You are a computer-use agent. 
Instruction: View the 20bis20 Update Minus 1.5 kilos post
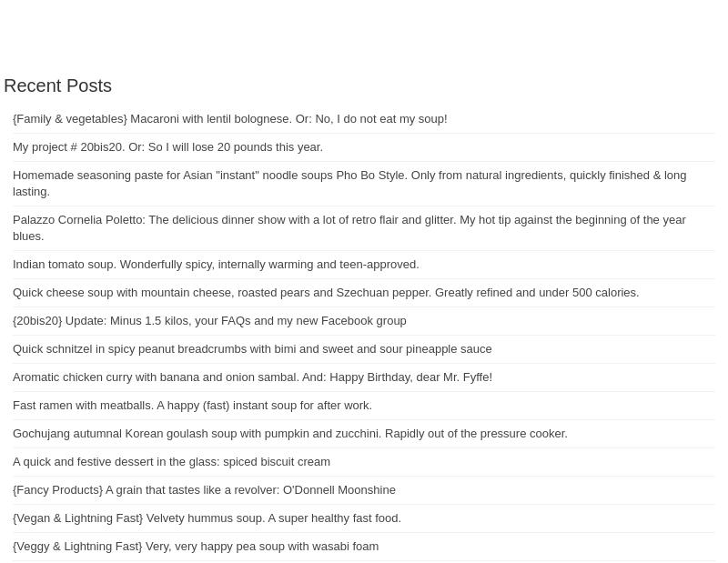coord(209,321)
